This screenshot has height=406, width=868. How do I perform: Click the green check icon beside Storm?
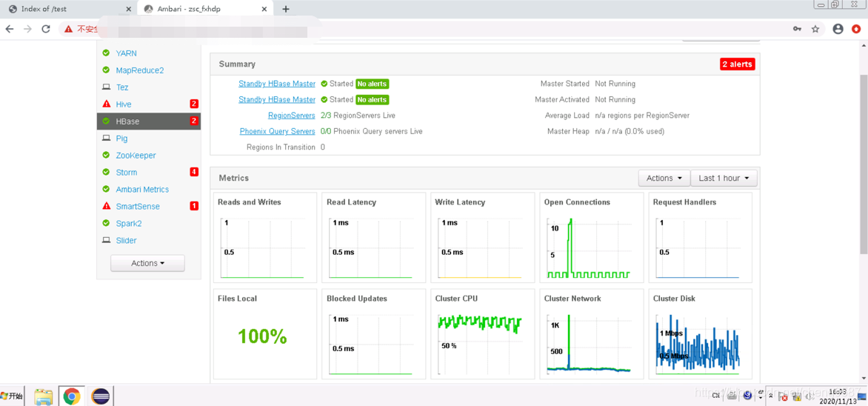click(106, 173)
